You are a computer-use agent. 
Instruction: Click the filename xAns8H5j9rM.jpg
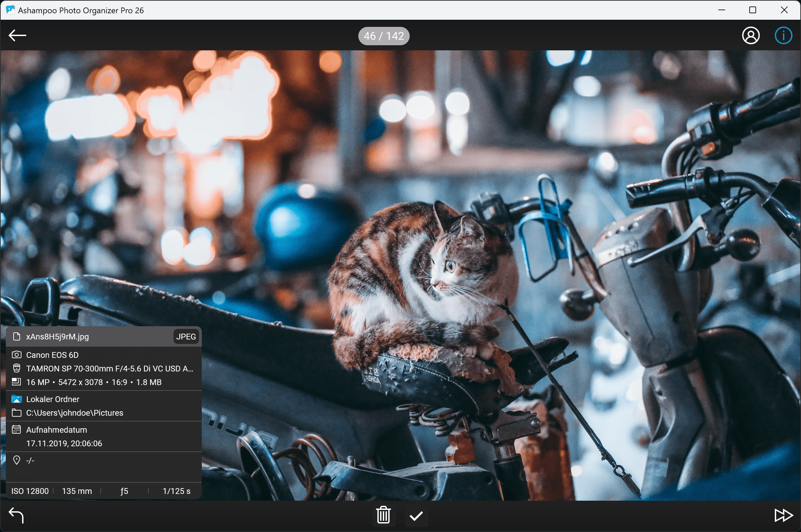(x=57, y=336)
